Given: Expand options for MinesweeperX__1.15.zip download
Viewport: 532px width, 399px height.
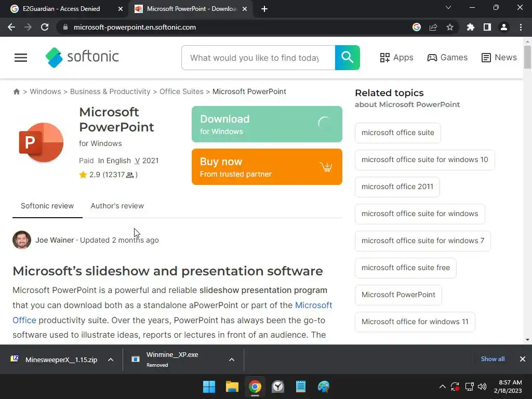Looking at the screenshot, I should coord(111,360).
